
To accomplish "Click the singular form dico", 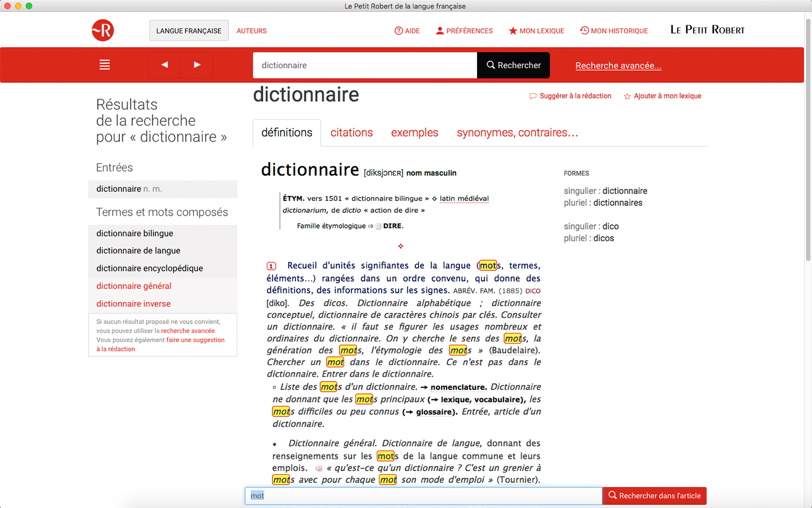I will 610,226.
